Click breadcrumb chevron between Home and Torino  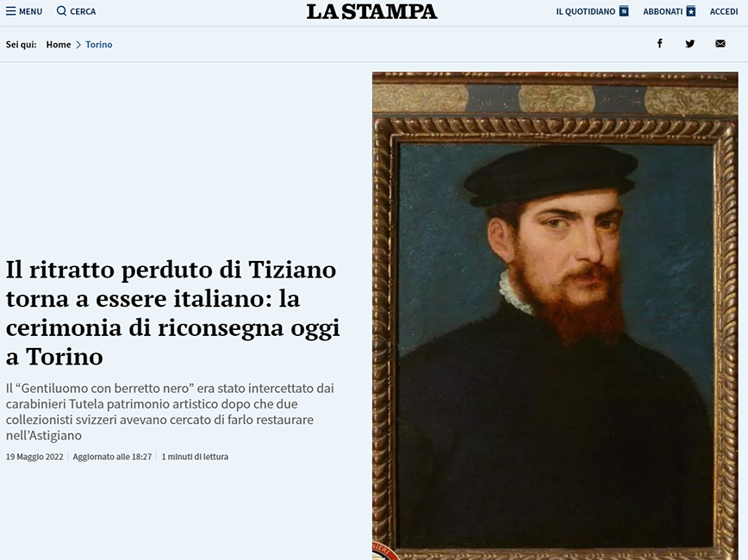tap(78, 44)
